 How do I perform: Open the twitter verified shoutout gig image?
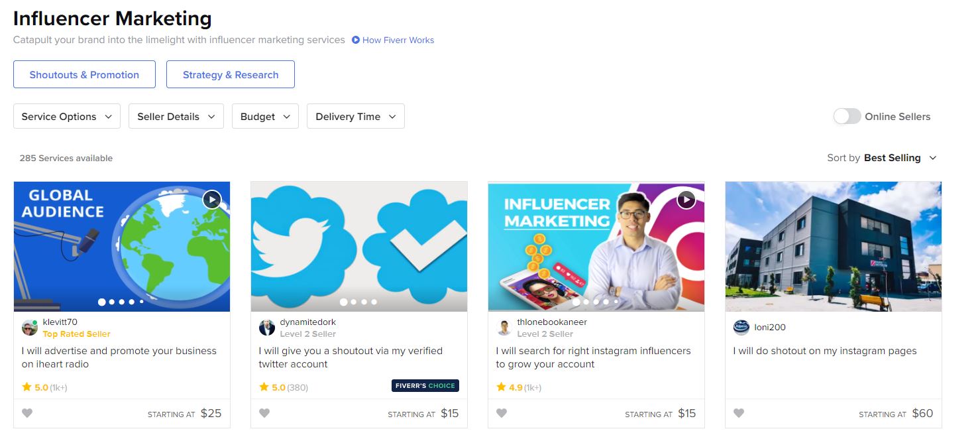coord(359,245)
